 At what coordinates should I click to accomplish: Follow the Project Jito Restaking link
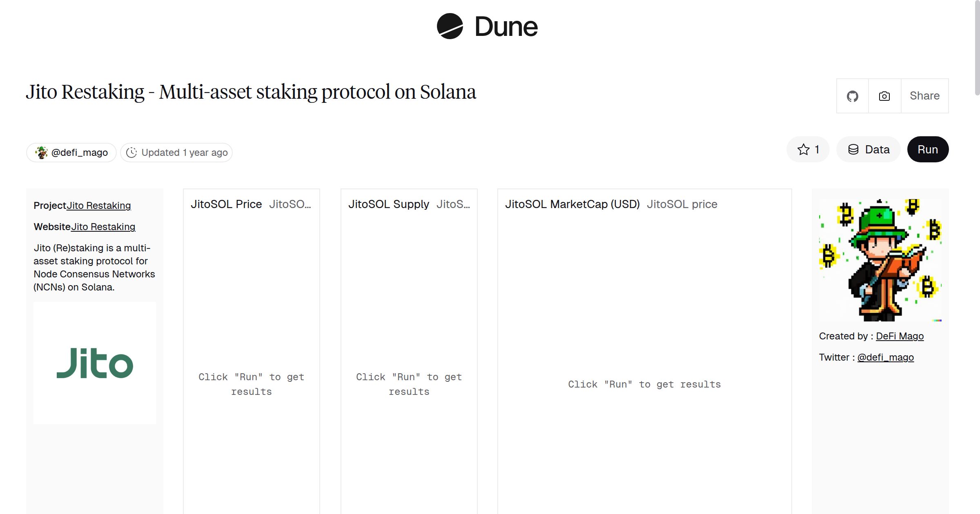98,205
